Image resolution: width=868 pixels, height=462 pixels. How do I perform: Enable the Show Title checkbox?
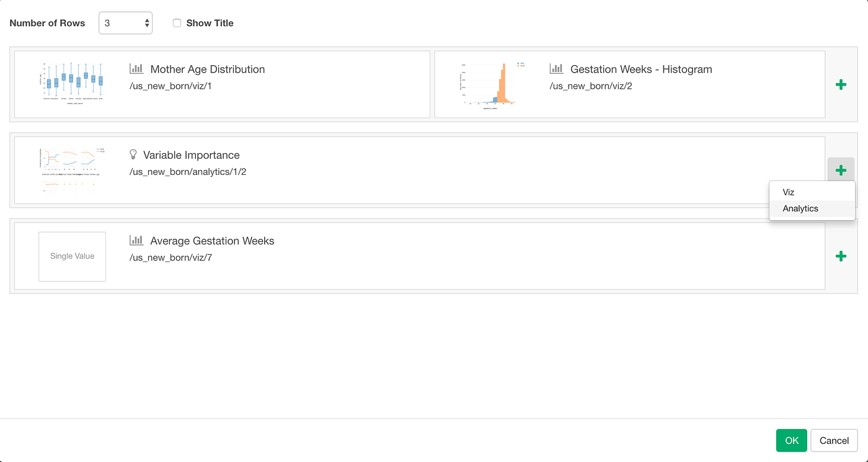pyautogui.click(x=177, y=22)
